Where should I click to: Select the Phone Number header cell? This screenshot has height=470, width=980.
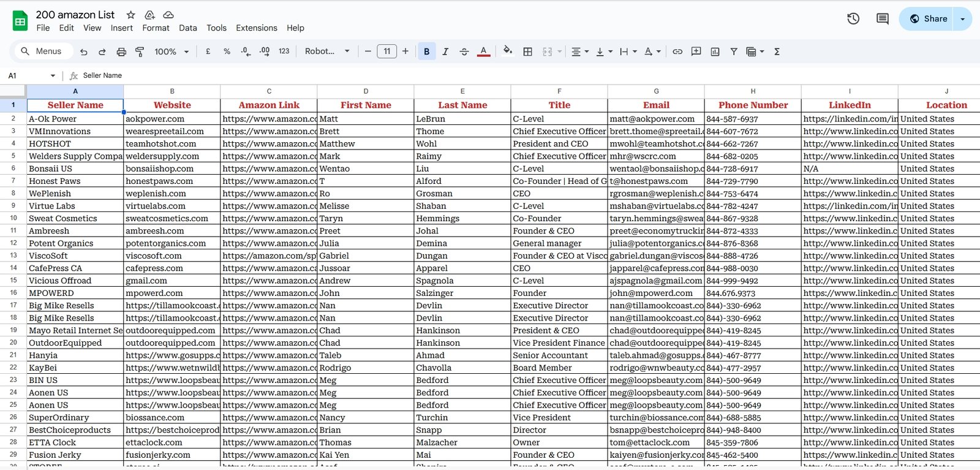pos(753,105)
